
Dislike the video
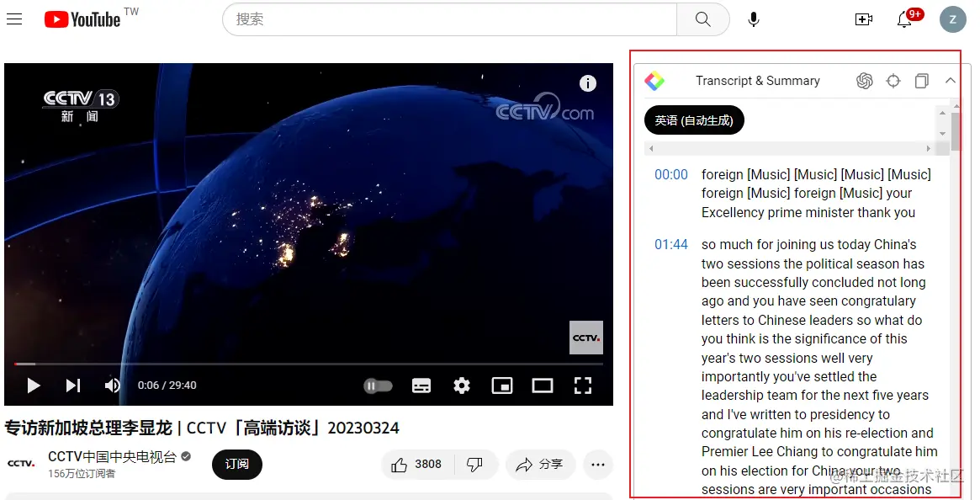(x=475, y=465)
